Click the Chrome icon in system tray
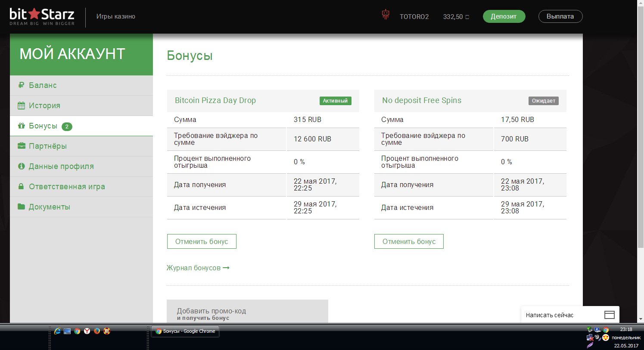This screenshot has width=644, height=350. tap(606, 330)
